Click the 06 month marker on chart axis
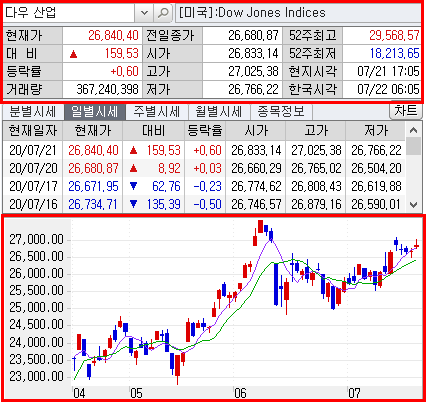Screen dimensions: 426x402 (x=240, y=393)
